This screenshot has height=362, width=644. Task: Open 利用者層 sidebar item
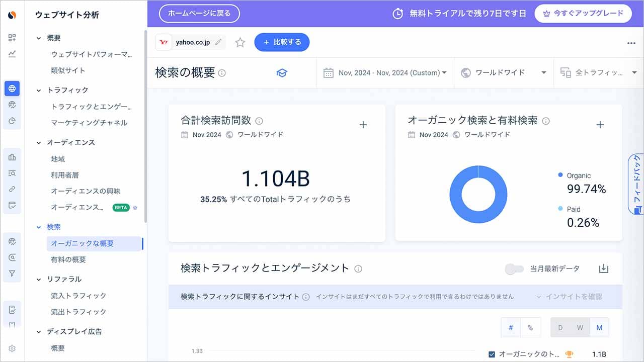point(65,175)
